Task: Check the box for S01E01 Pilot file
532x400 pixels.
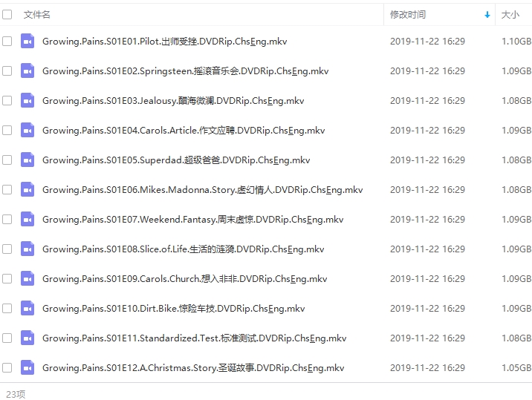Action: tap(7, 42)
